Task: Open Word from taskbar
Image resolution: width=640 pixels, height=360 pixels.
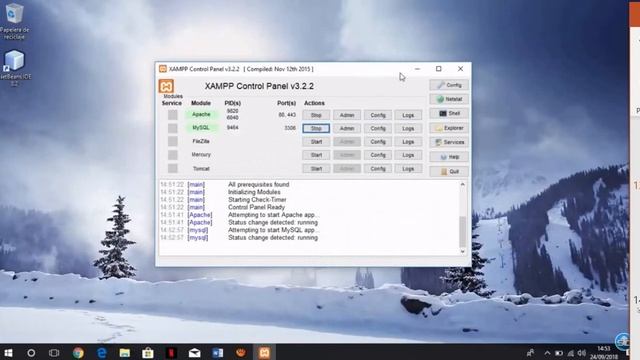Action: coord(218,353)
